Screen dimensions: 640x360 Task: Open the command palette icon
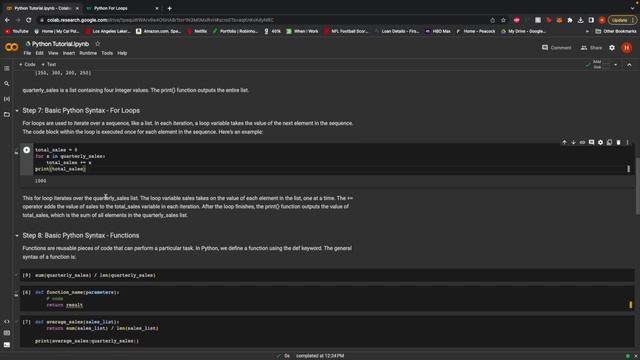pos(7,333)
